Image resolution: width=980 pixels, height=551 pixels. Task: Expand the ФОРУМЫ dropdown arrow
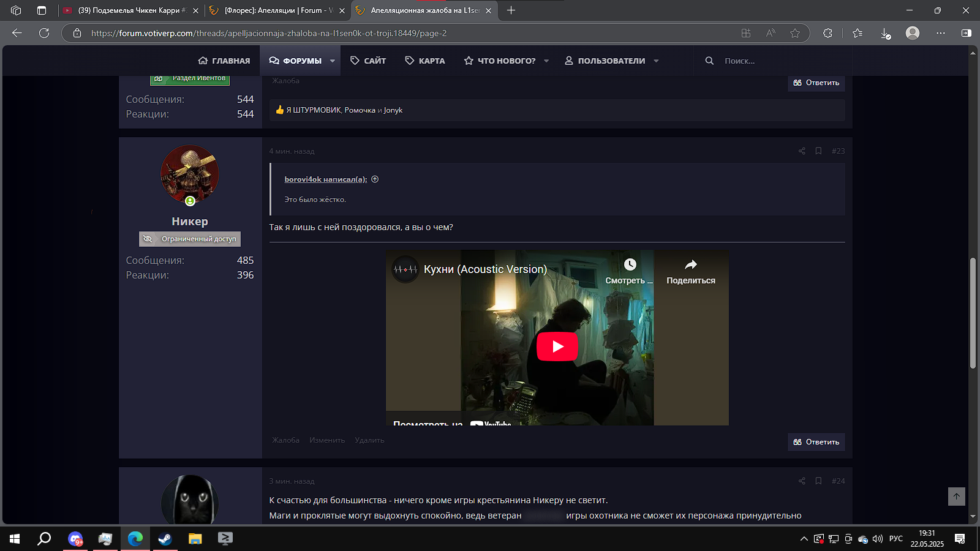(333, 61)
